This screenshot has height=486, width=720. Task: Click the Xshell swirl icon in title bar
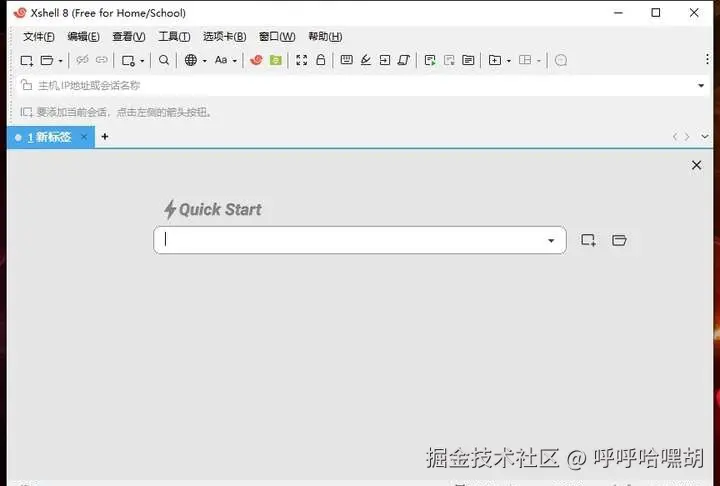[20, 13]
